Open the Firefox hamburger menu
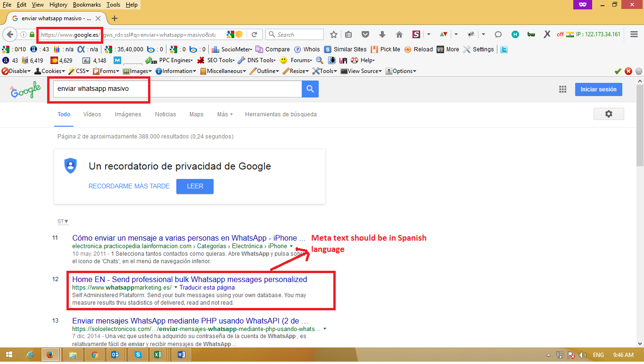 pyautogui.click(x=634, y=34)
